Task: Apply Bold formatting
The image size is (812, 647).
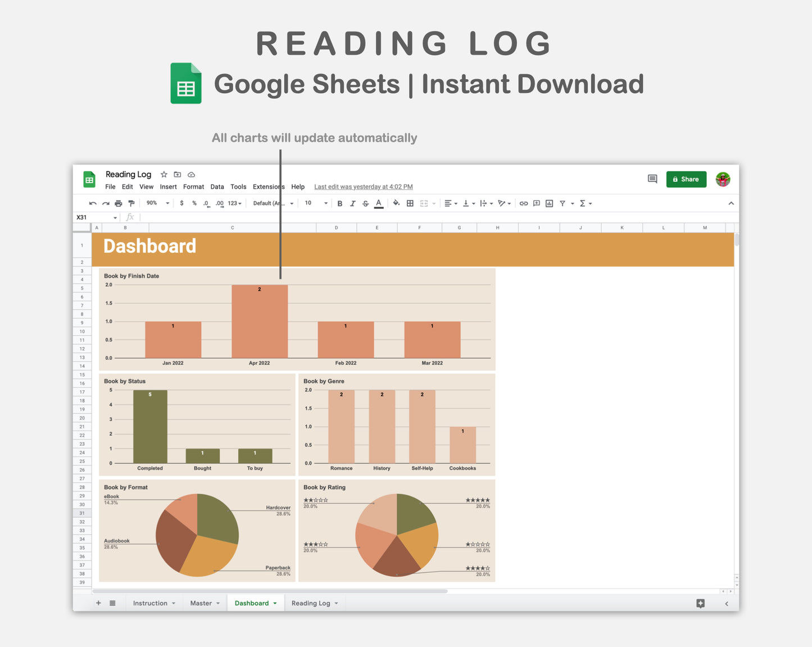Action: point(339,203)
